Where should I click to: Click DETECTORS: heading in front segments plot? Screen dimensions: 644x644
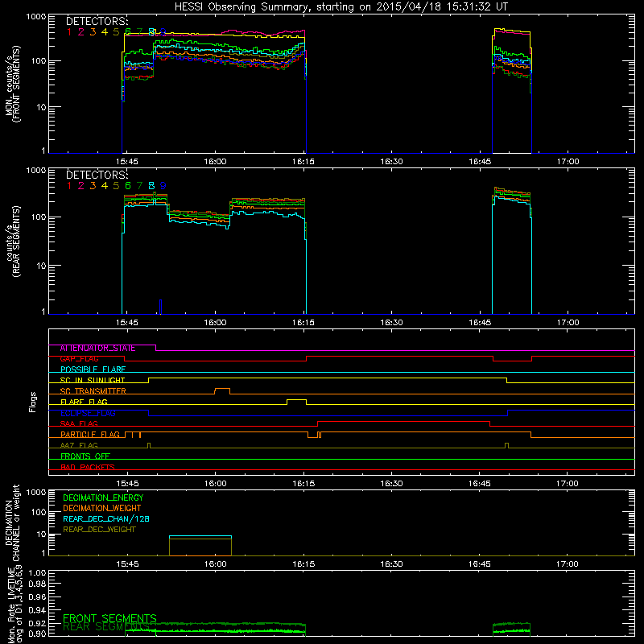pyautogui.click(x=97, y=22)
